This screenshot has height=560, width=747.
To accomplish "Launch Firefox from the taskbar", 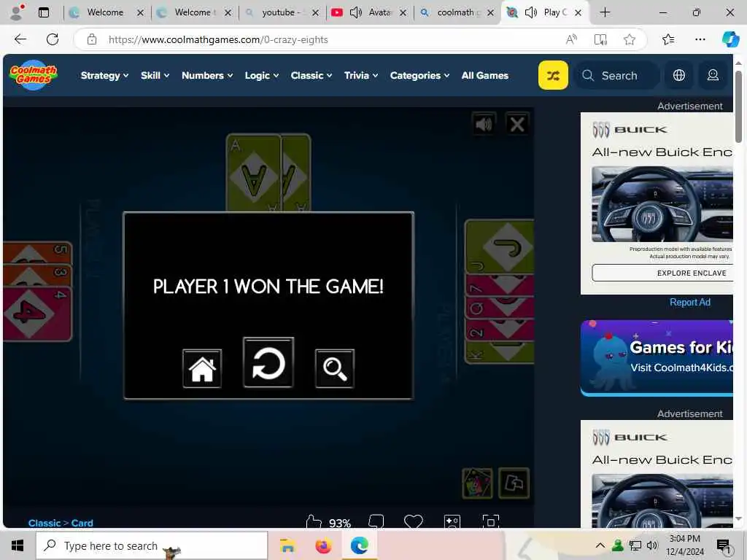I will 323,545.
